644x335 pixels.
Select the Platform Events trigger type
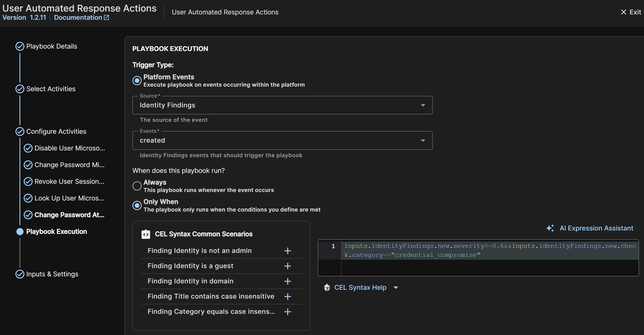137,81
